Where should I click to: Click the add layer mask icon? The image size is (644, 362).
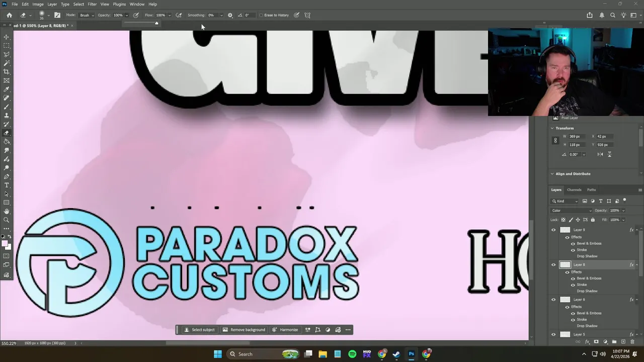[596, 342]
